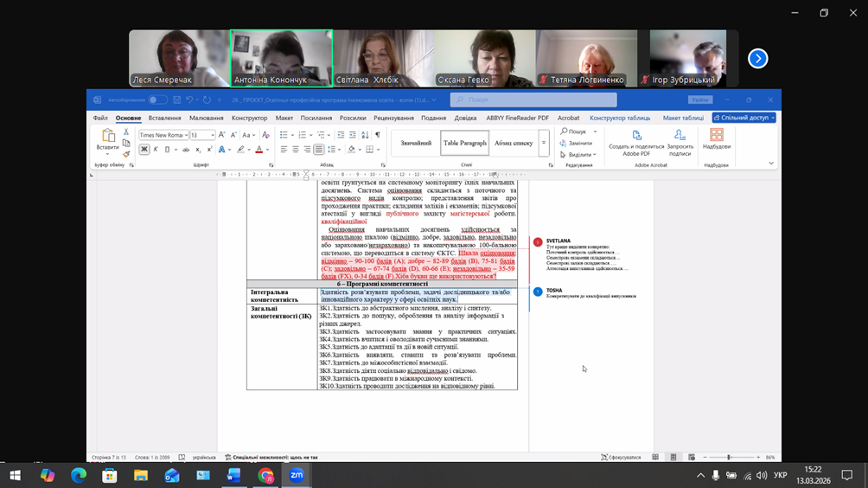868x488 pixels.
Task: Toggle the Автозбереження autosave switch
Action: (x=157, y=100)
